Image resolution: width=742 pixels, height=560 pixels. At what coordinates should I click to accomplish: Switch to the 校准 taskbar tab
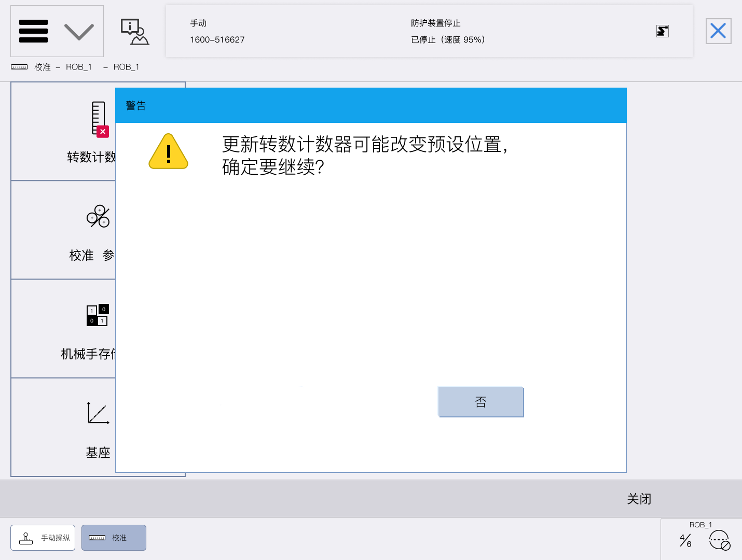pyautogui.click(x=114, y=538)
